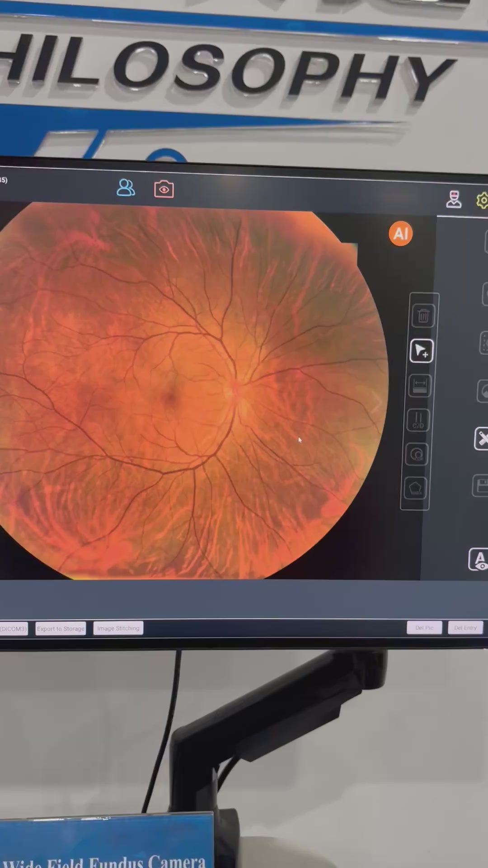Open the doctor profile icon
Image resolution: width=488 pixels, height=868 pixels.
tap(454, 199)
